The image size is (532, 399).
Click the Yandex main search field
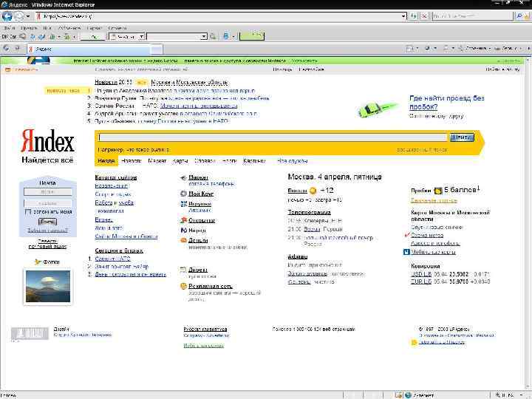(x=273, y=137)
